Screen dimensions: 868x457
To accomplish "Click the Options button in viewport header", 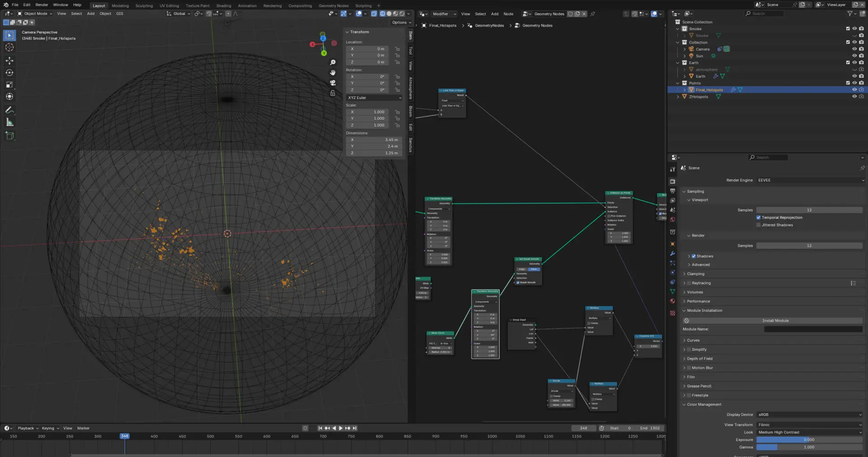I will point(401,23).
